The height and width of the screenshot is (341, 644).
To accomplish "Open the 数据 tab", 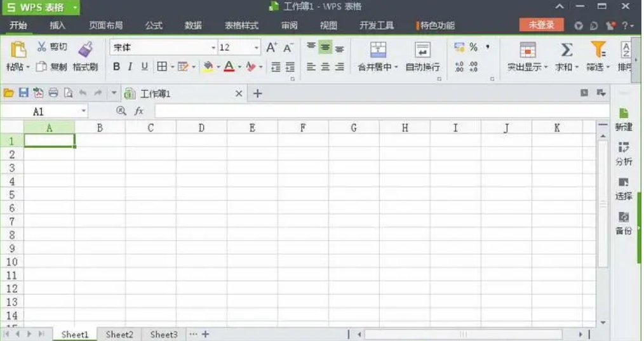I will pos(193,25).
